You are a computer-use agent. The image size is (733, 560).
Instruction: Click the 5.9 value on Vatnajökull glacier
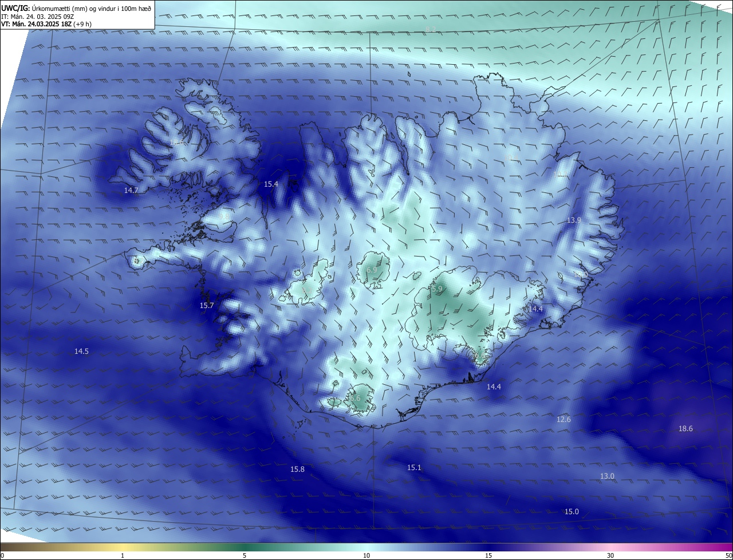click(438, 289)
